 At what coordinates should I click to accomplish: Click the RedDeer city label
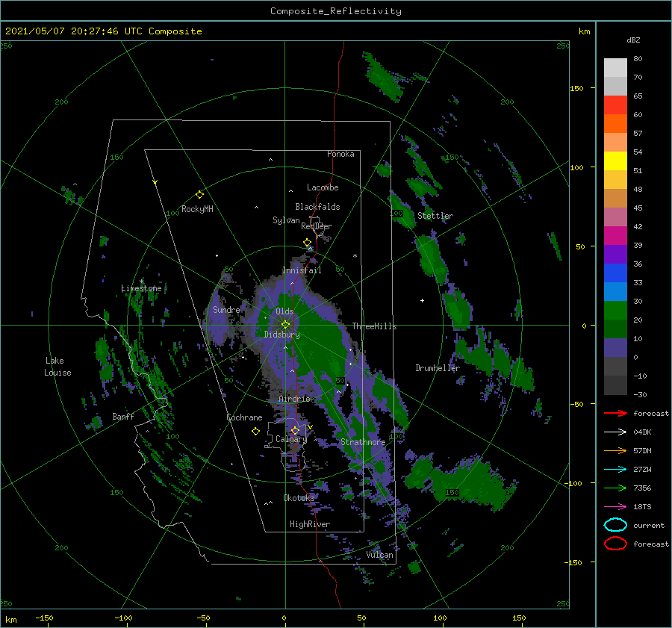click(x=317, y=226)
